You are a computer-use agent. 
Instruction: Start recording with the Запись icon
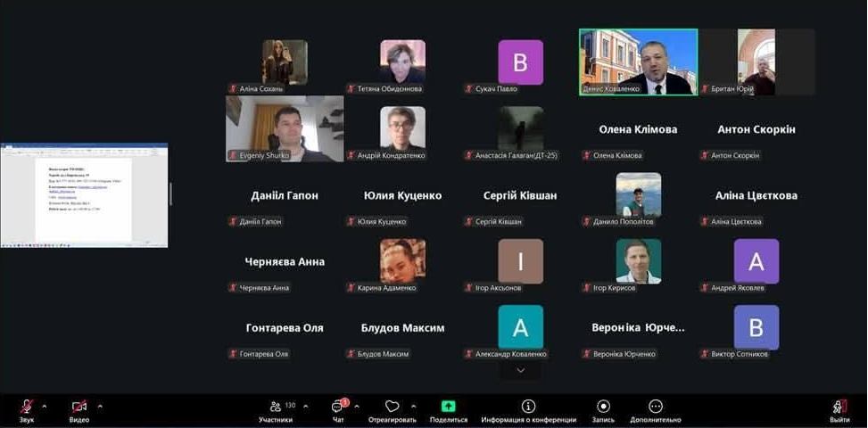[604, 407]
